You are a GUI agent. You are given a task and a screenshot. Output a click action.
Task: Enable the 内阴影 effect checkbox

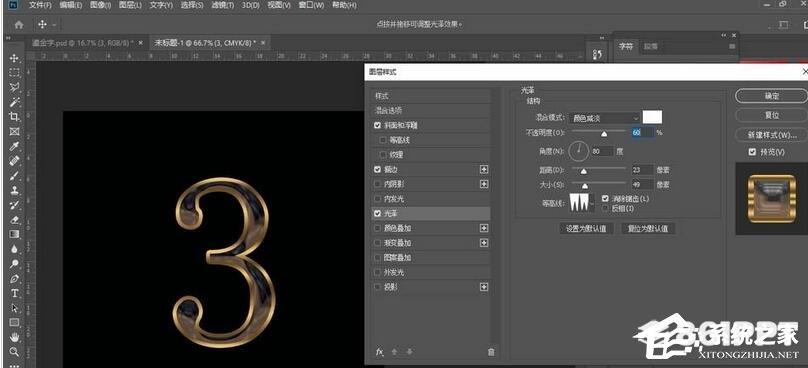378,183
